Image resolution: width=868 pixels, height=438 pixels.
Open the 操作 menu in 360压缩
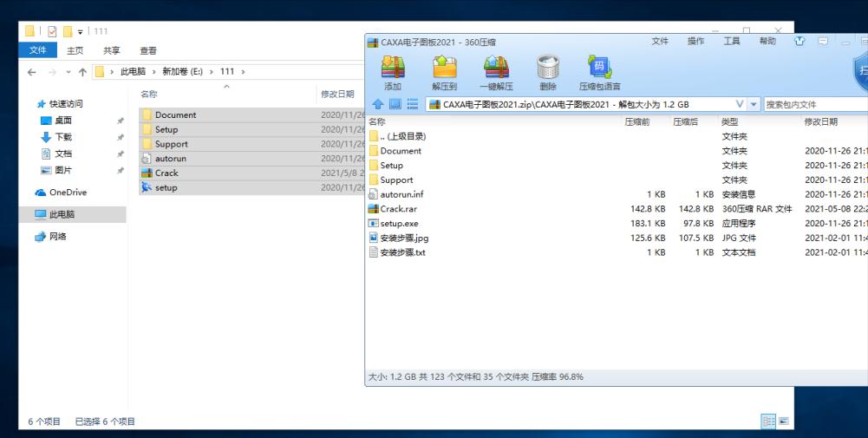pyautogui.click(x=695, y=42)
